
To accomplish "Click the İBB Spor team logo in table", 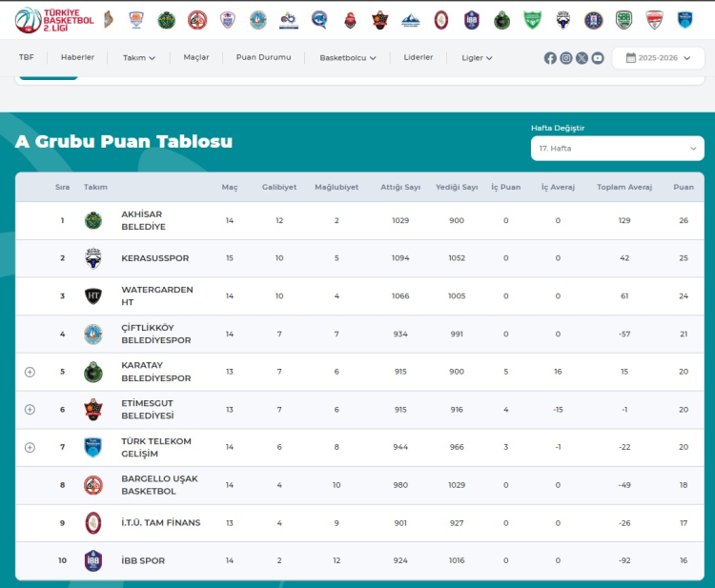I will 92,560.
